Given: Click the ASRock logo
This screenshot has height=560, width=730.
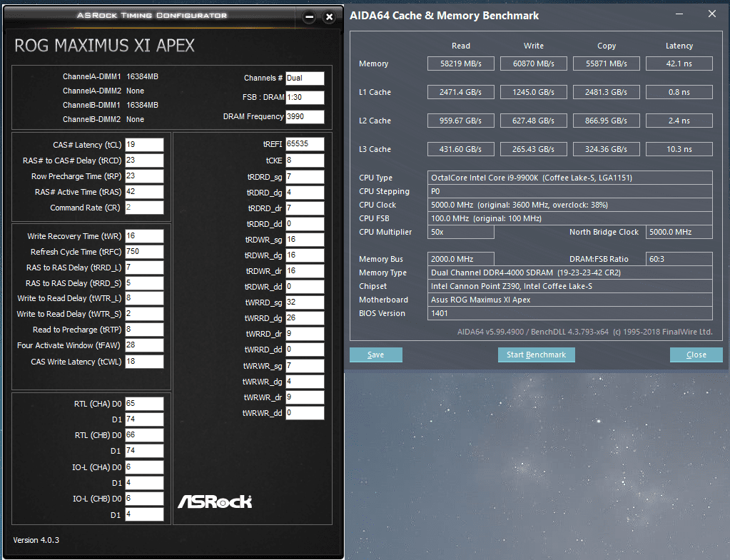Looking at the screenshot, I should [215, 502].
